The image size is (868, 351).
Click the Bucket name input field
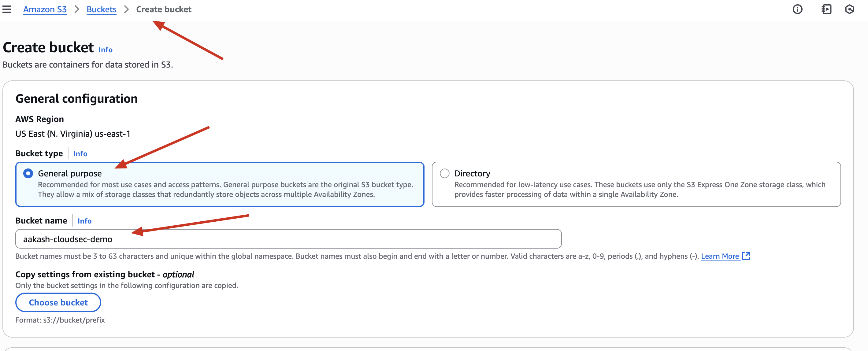[288, 239]
